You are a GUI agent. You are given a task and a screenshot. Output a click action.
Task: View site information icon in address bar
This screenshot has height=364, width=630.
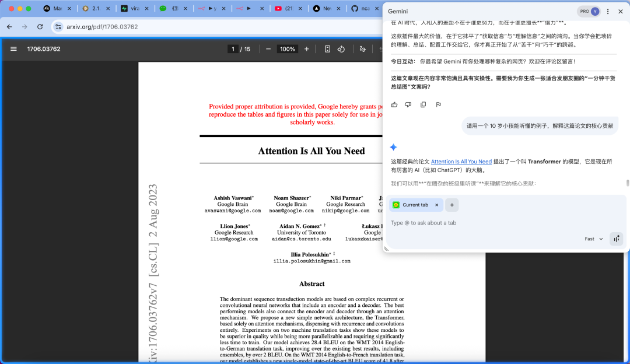58,27
